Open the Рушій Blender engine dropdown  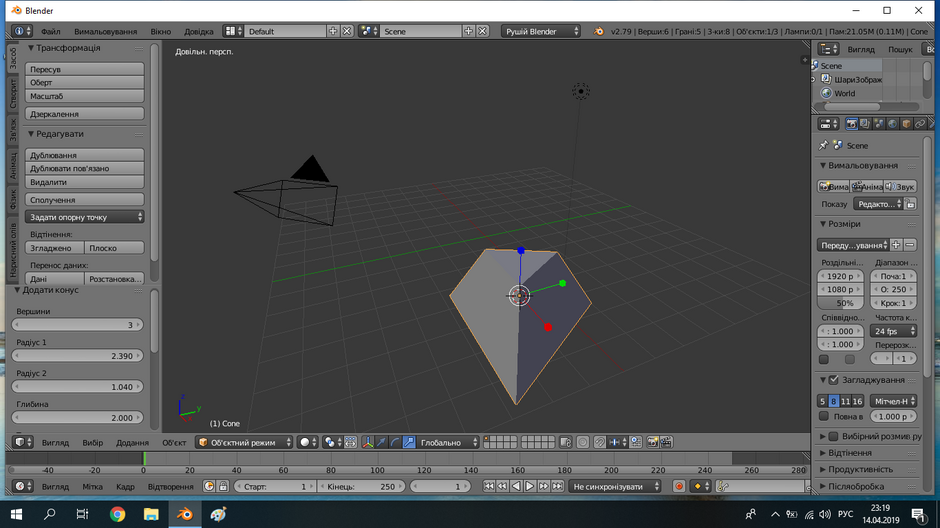541,31
